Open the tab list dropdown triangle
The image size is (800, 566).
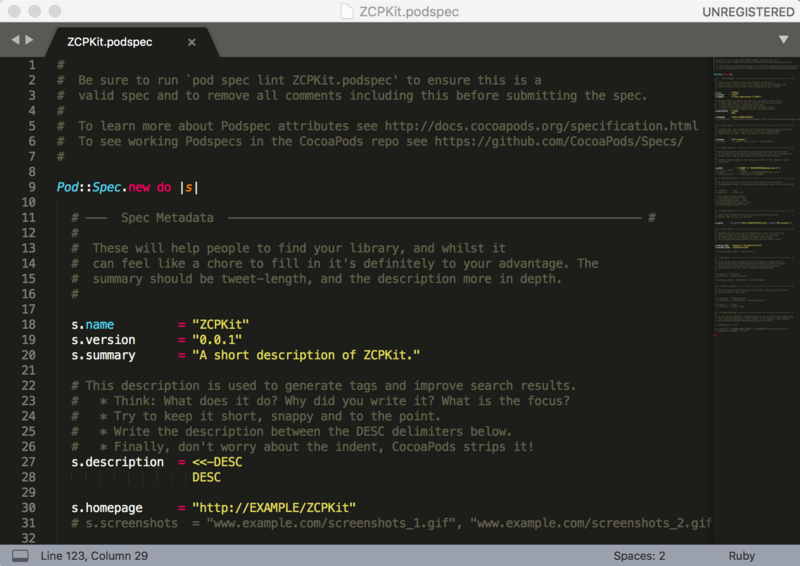(x=783, y=39)
